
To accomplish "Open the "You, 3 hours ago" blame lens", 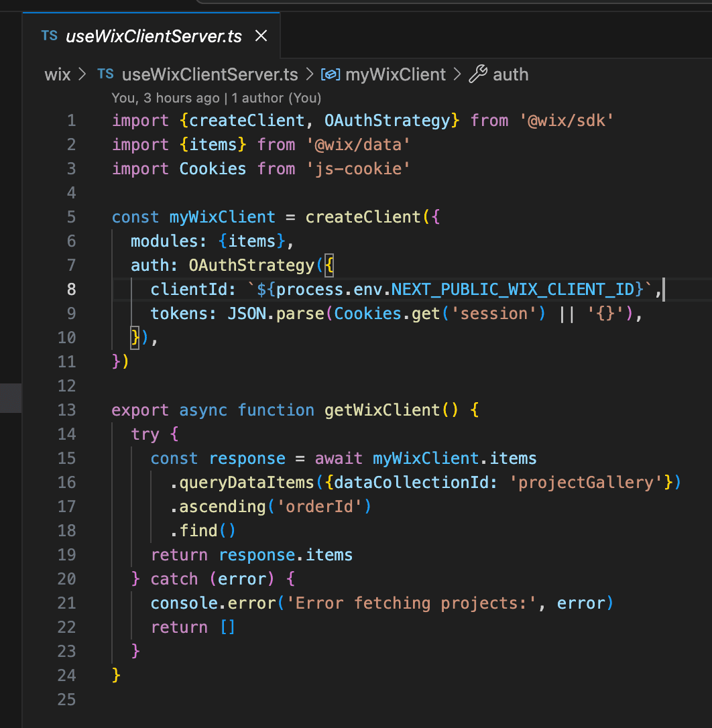I will pyautogui.click(x=166, y=98).
